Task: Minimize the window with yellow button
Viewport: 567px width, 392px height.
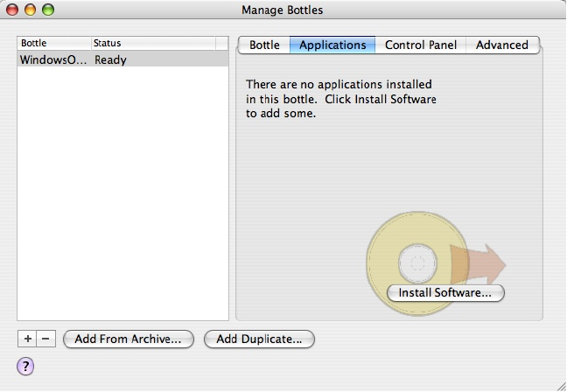Action: (x=30, y=10)
